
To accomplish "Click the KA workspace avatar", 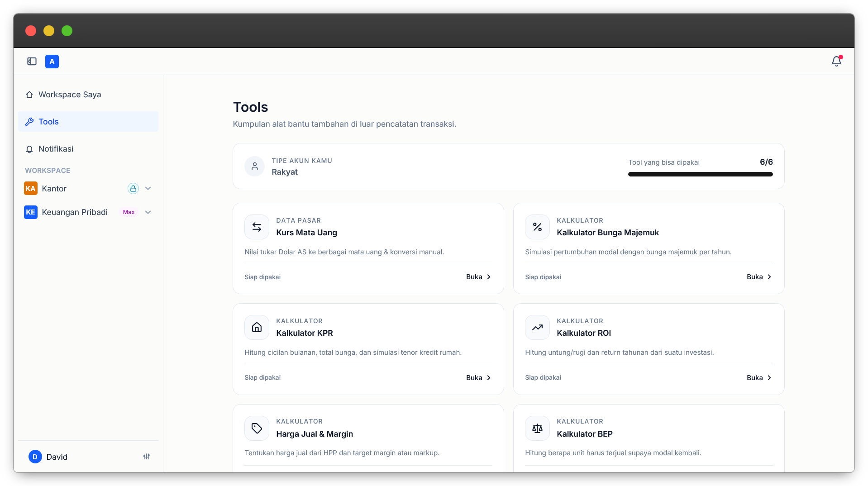I will click(31, 189).
